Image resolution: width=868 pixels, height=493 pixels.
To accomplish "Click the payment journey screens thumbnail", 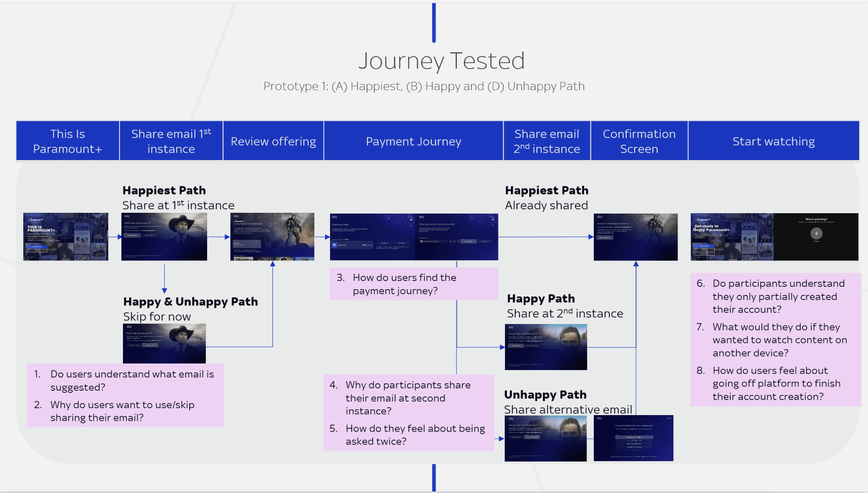I will 414,236.
